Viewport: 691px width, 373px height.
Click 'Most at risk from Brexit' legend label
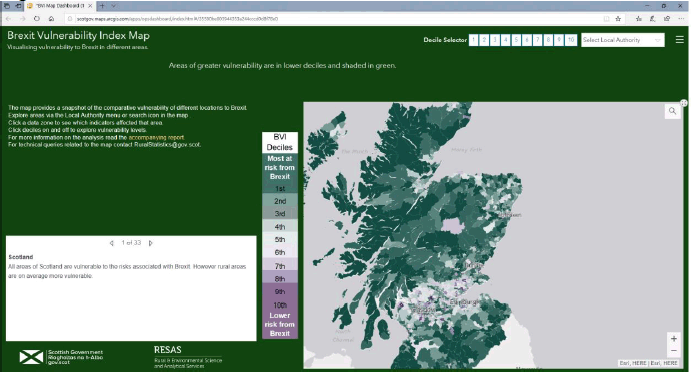(280, 168)
